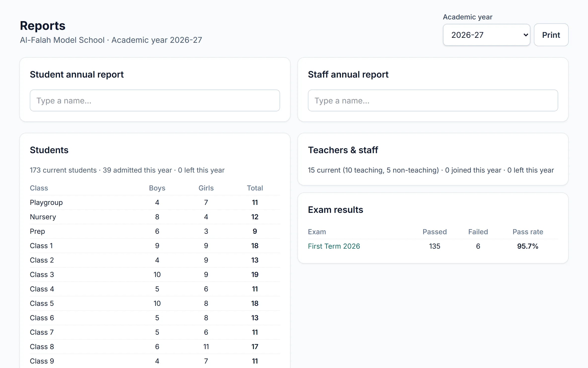
Task: Focus the Student annual report name field
Action: coord(155,100)
